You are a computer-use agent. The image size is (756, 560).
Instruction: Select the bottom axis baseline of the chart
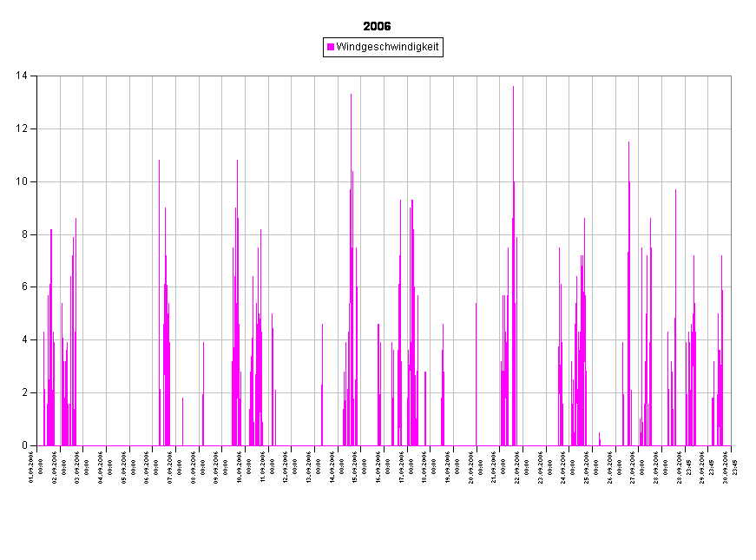point(382,445)
